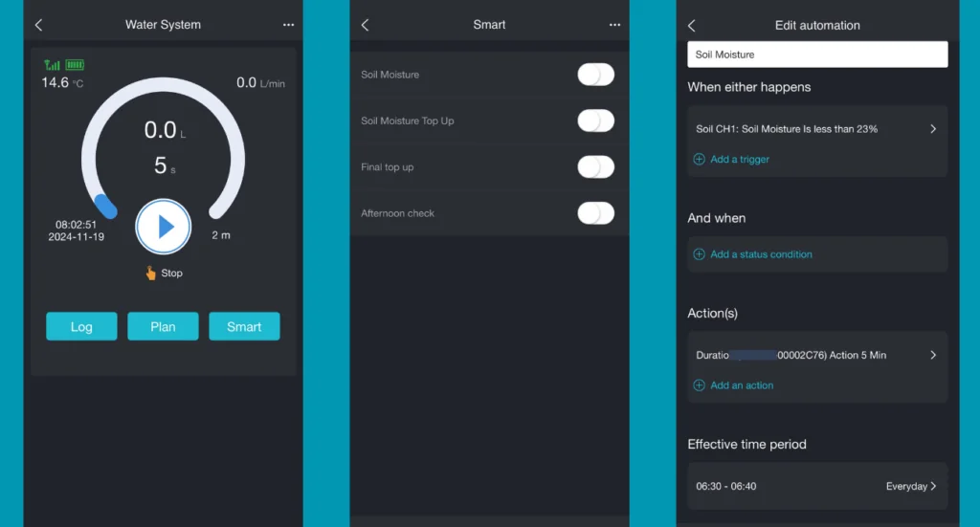Screen dimensions: 980x527
Task: Toggle the Soil Moisture Top Up switch
Action: 595,121
